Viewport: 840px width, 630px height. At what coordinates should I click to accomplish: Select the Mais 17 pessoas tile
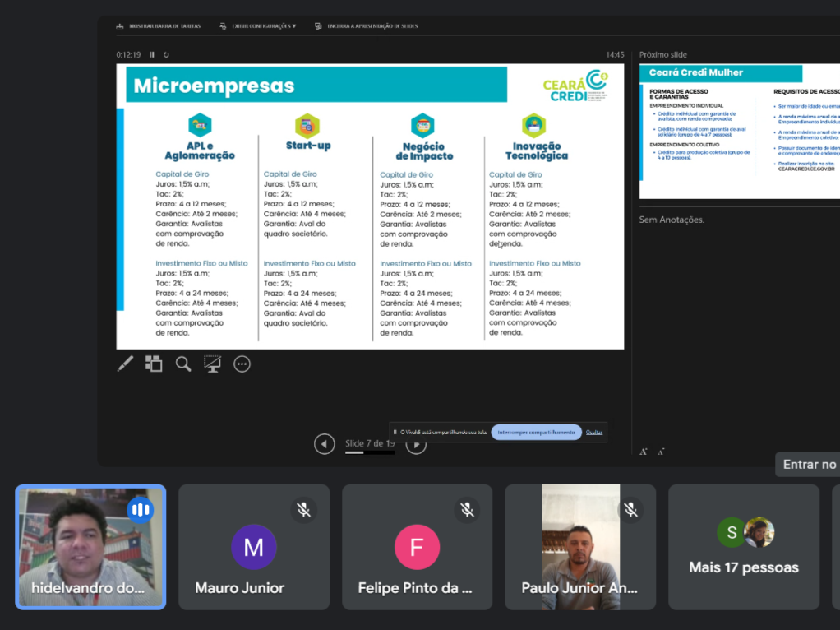coord(744,547)
